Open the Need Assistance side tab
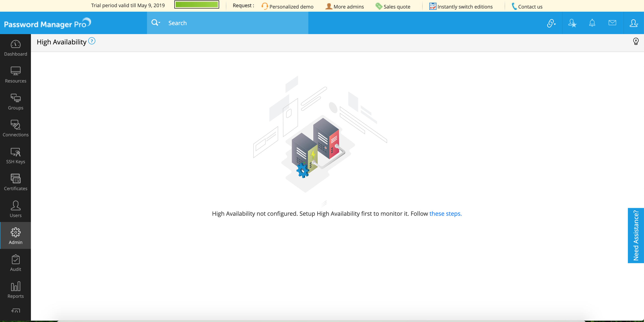Screen dimensions: 644x322 click(x=636, y=235)
